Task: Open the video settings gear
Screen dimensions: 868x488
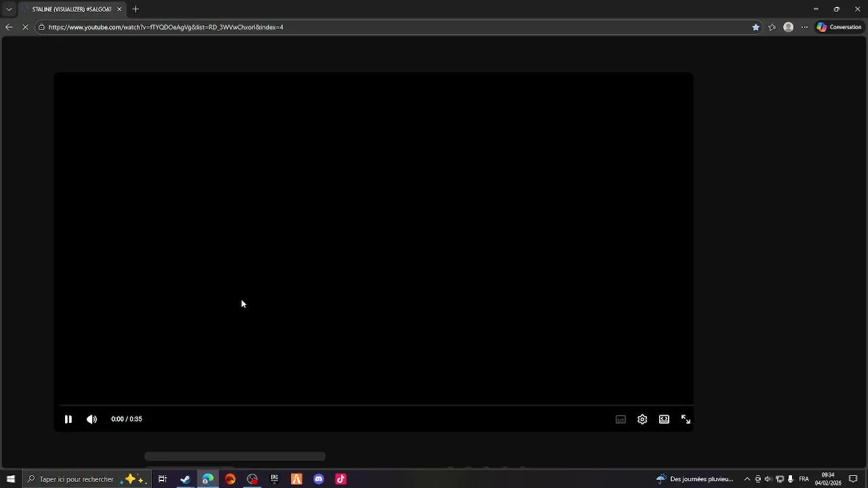Action: point(642,420)
